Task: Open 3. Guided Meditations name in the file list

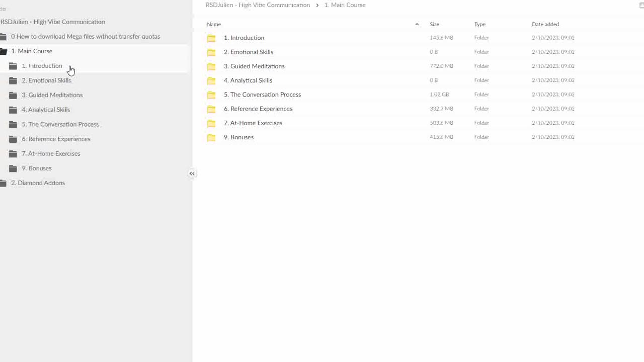Action: coord(254,66)
